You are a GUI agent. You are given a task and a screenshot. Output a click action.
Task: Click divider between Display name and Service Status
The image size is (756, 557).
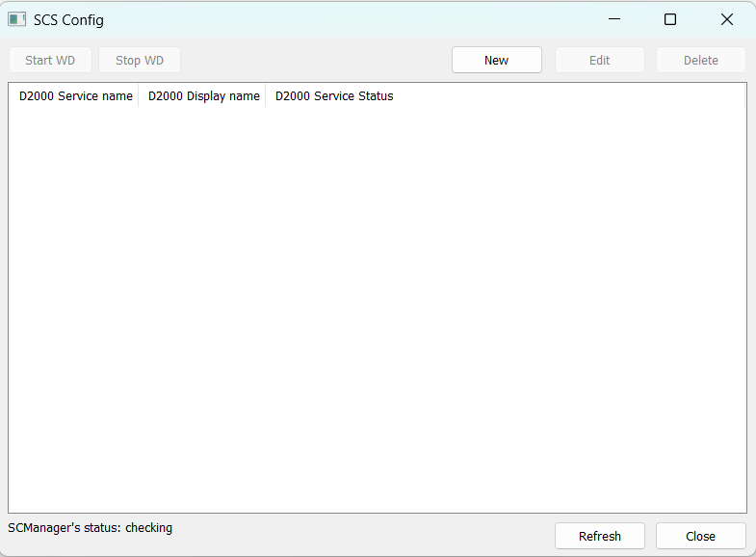point(266,96)
